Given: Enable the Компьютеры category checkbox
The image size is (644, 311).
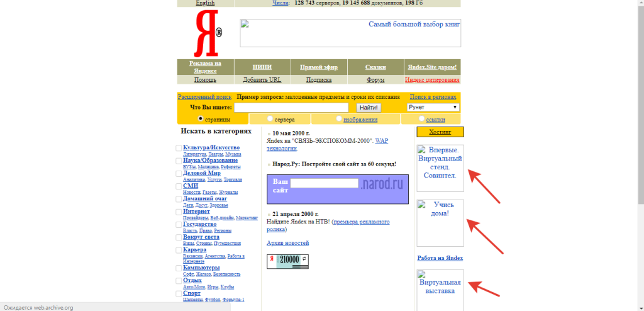Looking at the screenshot, I should pos(179,268).
